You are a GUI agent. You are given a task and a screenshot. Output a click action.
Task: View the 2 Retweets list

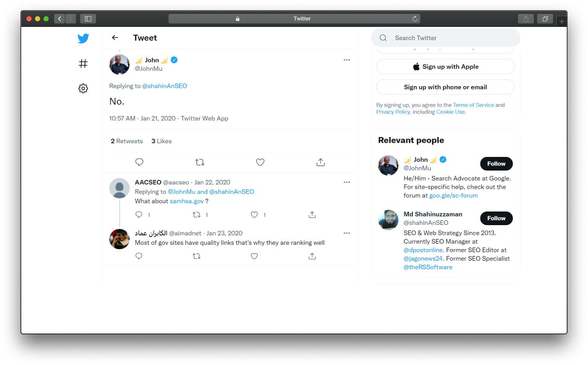tap(127, 141)
